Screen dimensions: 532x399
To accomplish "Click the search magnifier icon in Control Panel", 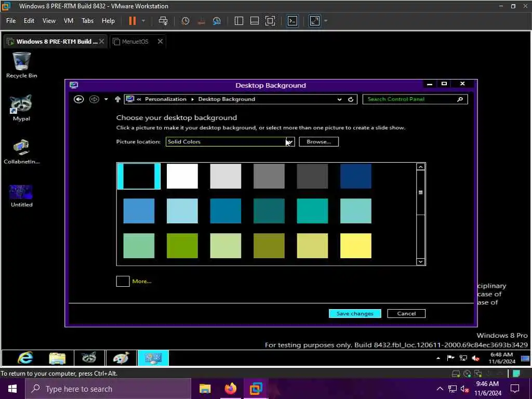I will pos(460,99).
